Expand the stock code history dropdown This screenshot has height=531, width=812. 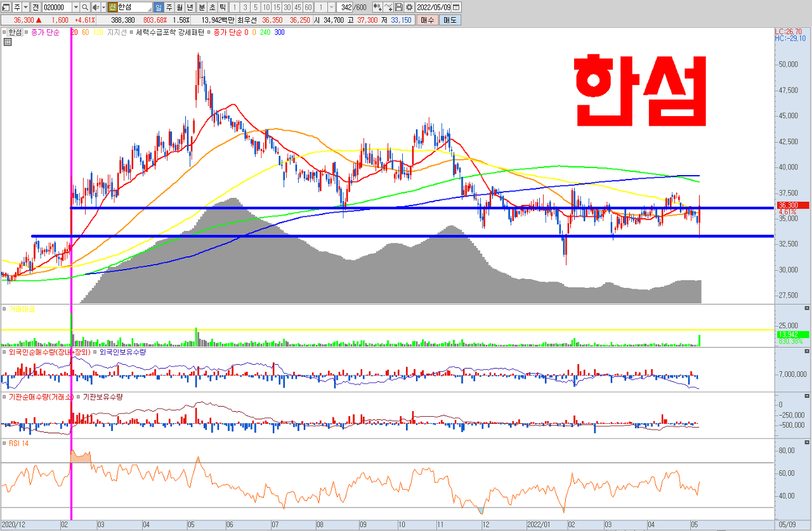76,7
